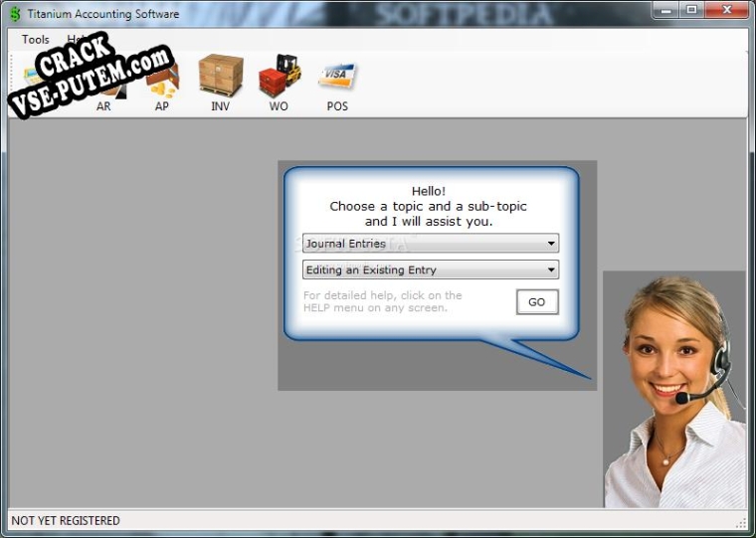Open the Tools menu
This screenshot has width=756, height=538.
[x=35, y=40]
